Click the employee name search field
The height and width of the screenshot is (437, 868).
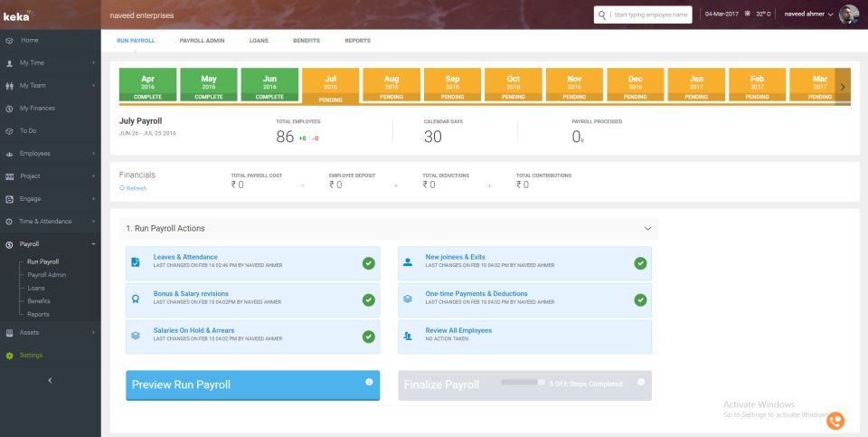(x=649, y=14)
